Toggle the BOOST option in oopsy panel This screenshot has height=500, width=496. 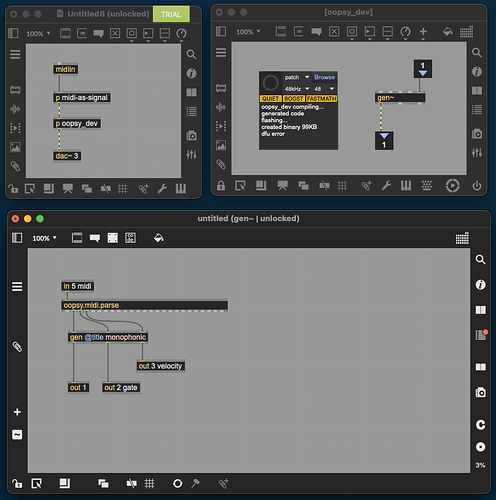coord(293,99)
